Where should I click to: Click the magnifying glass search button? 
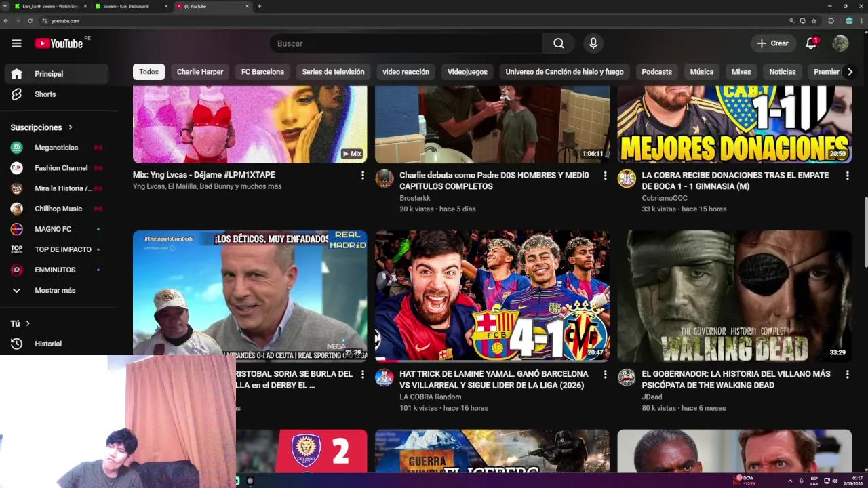[x=558, y=43]
